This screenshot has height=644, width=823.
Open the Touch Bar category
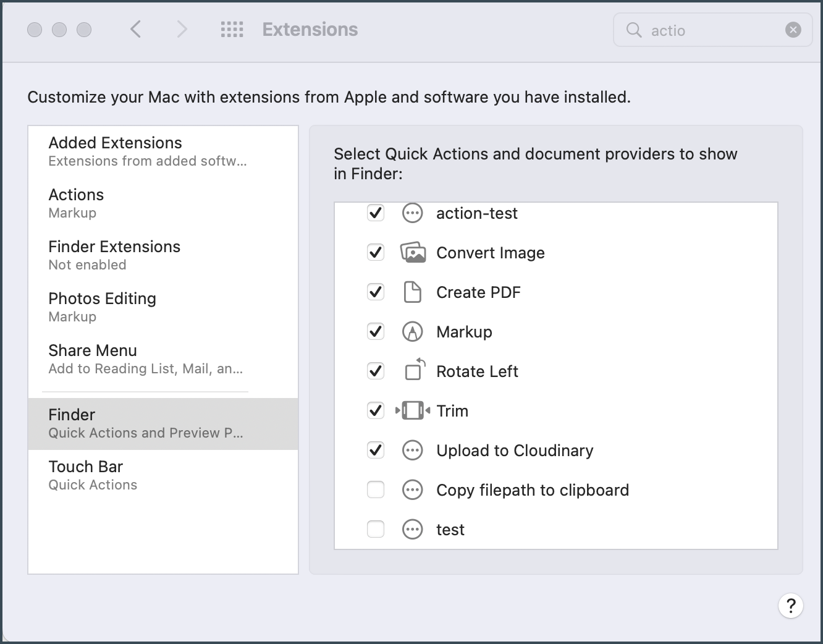coord(163,475)
